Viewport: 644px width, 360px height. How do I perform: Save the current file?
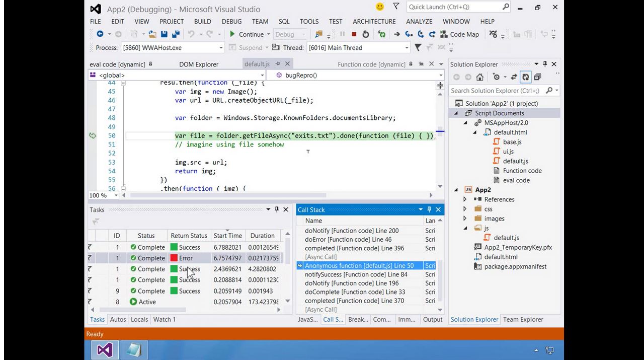click(164, 34)
